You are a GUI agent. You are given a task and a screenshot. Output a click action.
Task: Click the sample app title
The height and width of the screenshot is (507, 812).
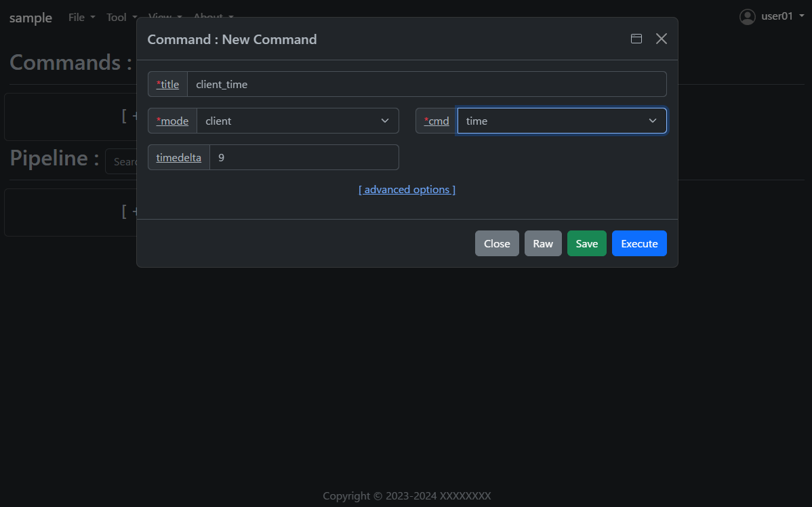(x=30, y=18)
